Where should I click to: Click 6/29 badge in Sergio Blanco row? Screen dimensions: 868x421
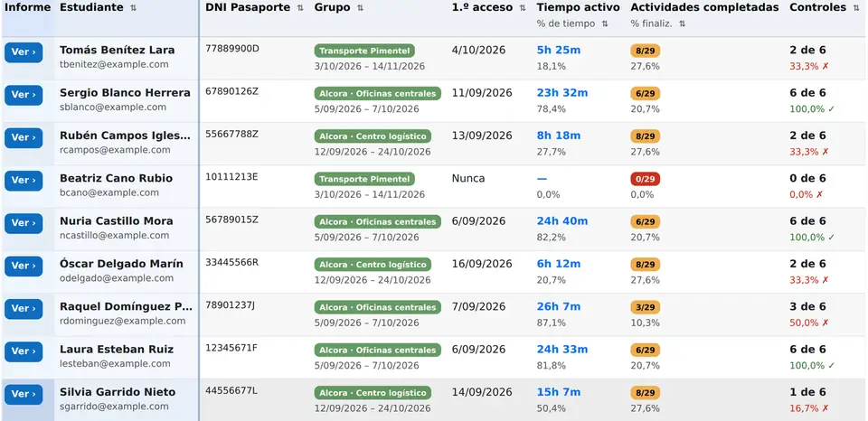[645, 93]
